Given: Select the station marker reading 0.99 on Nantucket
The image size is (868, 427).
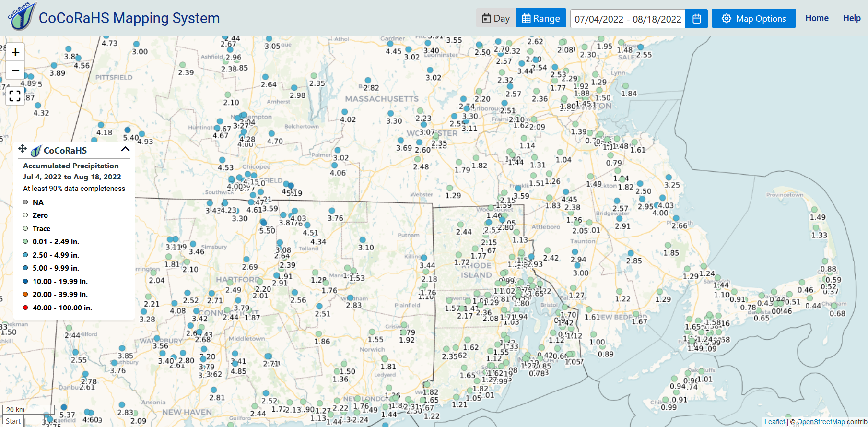Looking at the screenshot, I should 666,400.
